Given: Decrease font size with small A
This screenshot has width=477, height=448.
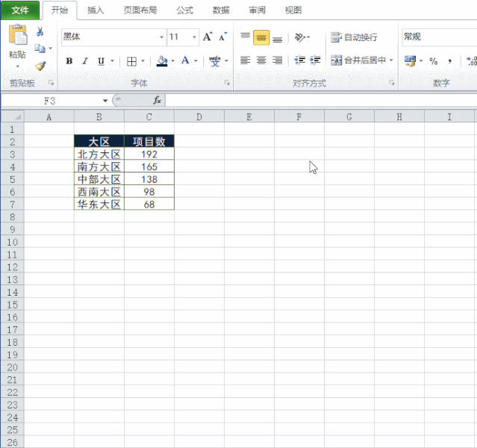Looking at the screenshot, I should [x=222, y=37].
